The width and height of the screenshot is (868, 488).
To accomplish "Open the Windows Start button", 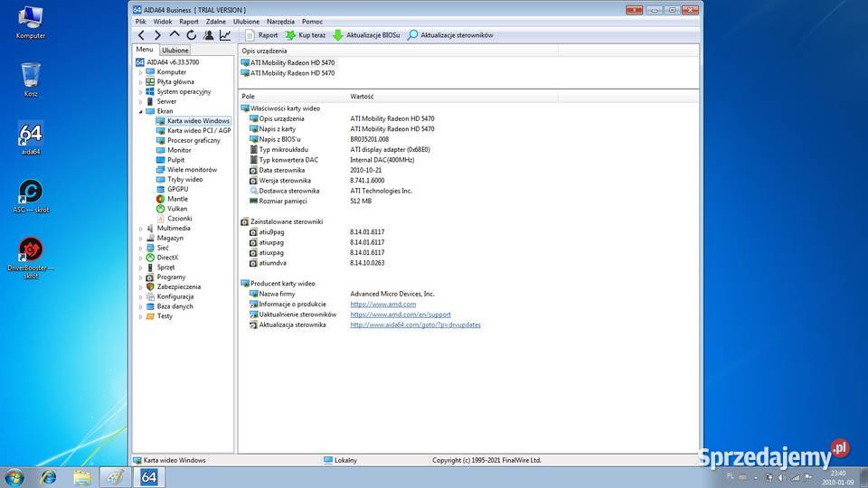I will 14,477.
